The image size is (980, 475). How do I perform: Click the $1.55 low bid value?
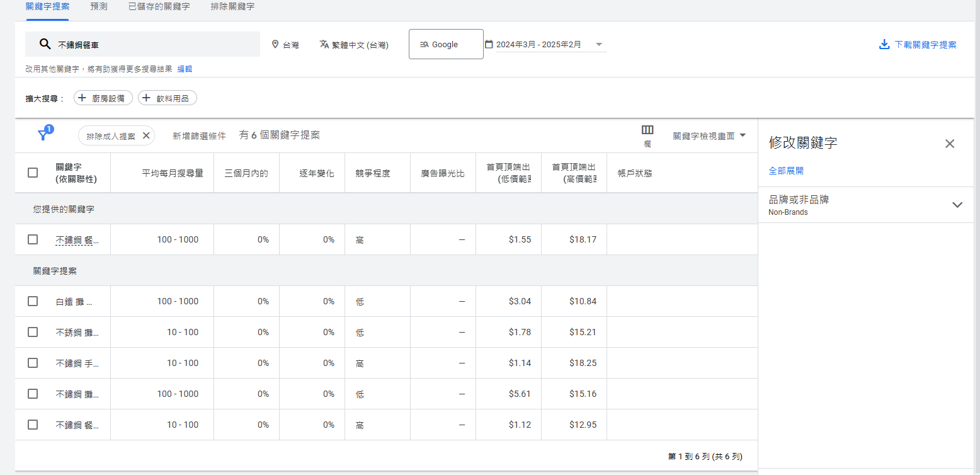pos(520,239)
